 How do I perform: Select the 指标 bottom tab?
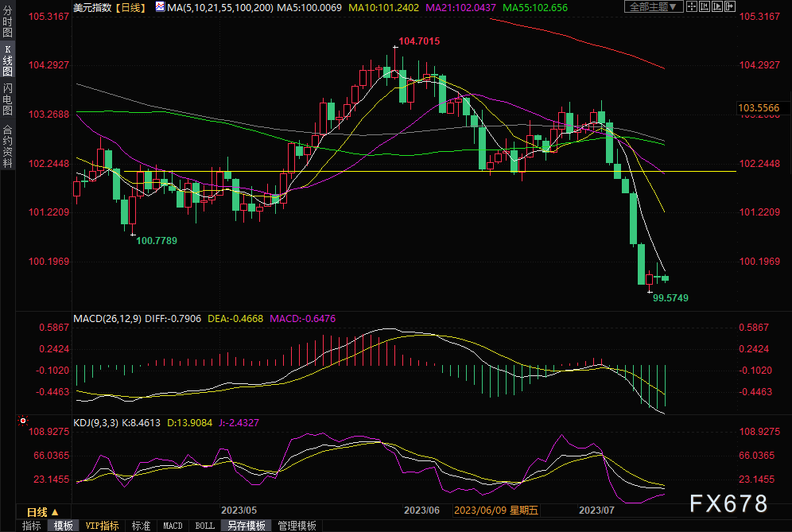click(32, 526)
